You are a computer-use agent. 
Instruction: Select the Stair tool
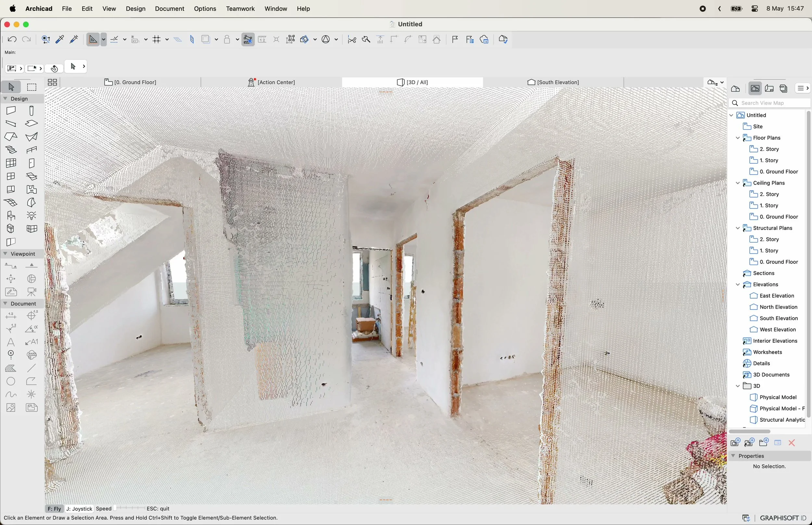11,150
